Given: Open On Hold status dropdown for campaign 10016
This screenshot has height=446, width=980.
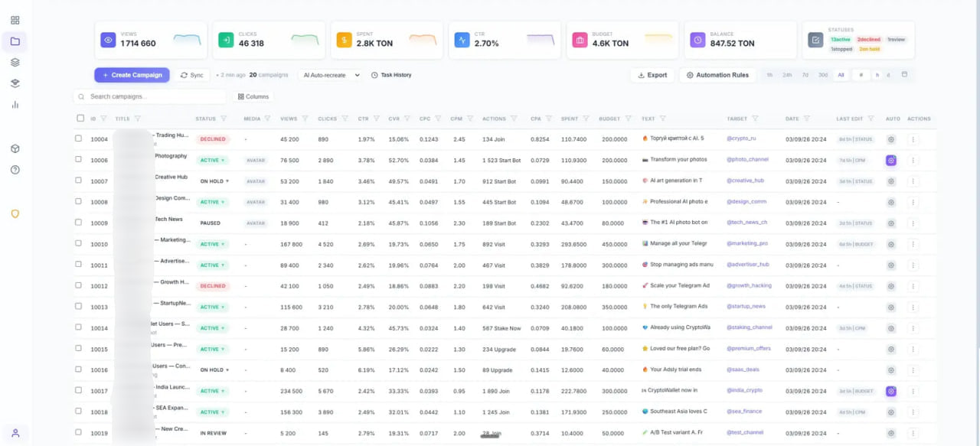Looking at the screenshot, I should click(214, 369).
